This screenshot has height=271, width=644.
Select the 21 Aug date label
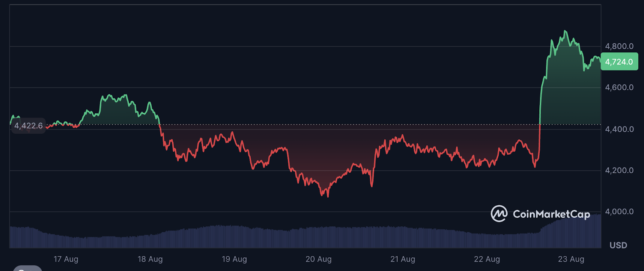[x=402, y=259]
